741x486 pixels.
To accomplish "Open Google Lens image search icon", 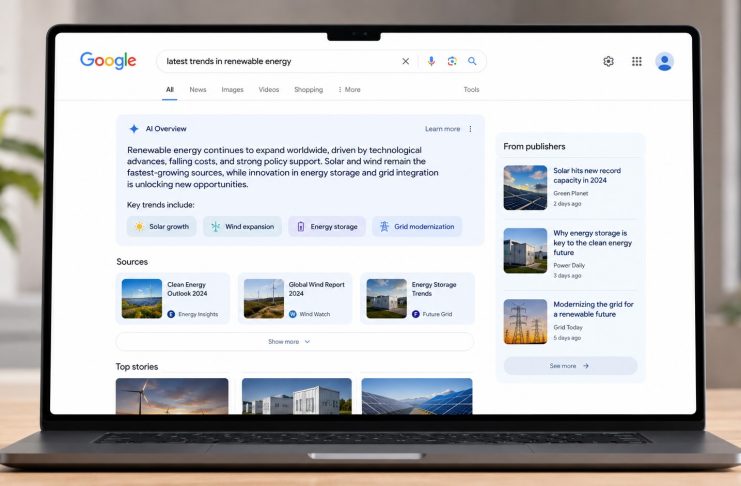I will (452, 61).
